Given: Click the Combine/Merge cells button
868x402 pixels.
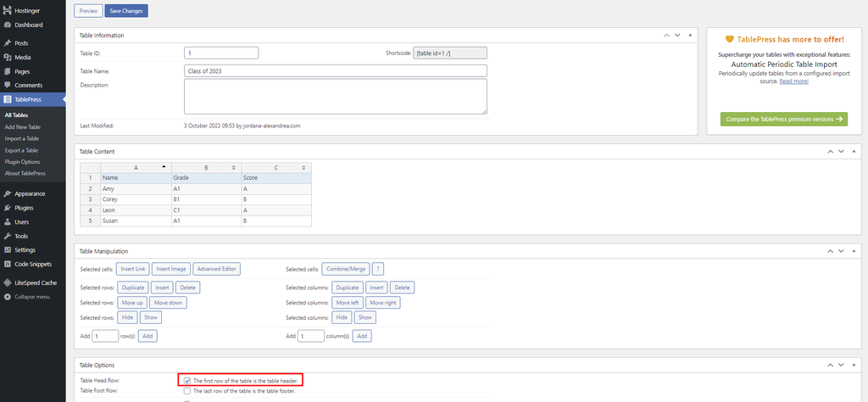Looking at the screenshot, I should (x=346, y=269).
